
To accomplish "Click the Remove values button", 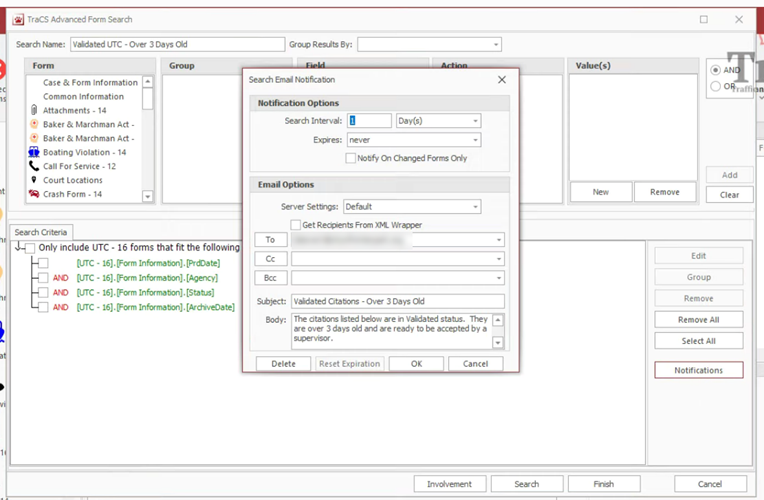I will tap(665, 192).
